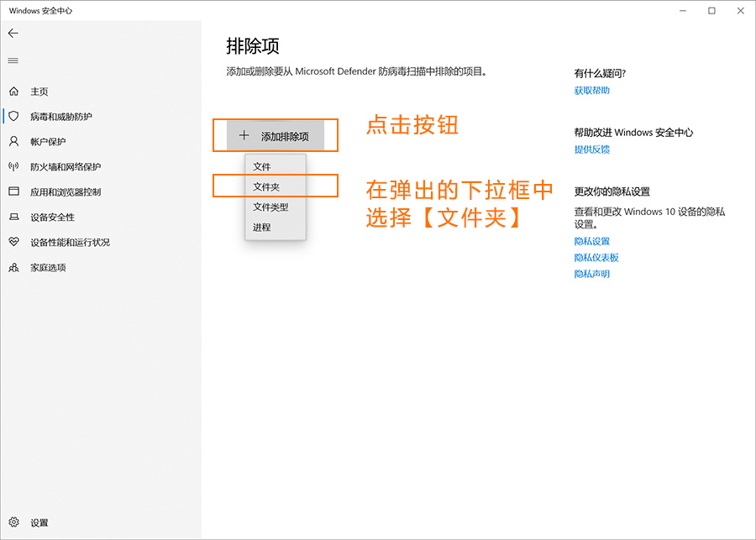Go to 主页 in the sidebar
Viewport: 756px width, 540px height.
pos(39,92)
